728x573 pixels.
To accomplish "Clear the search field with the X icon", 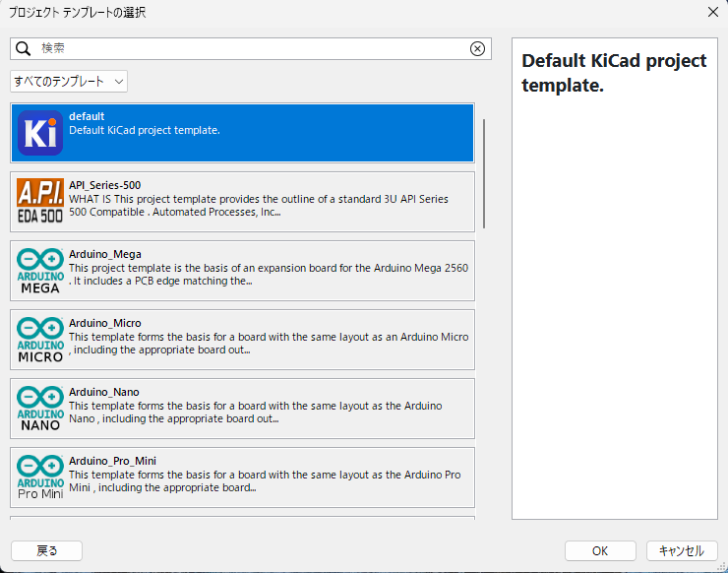I will click(477, 48).
